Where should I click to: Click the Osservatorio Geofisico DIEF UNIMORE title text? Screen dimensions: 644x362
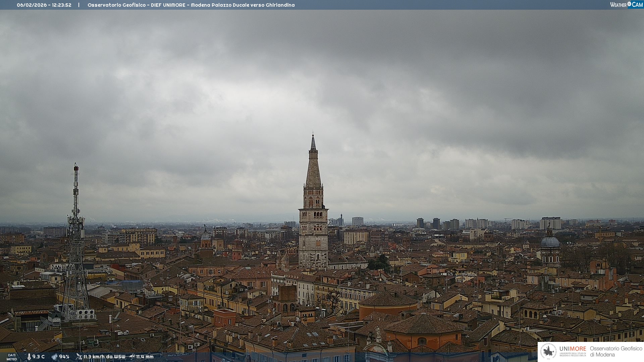pyautogui.click(x=191, y=5)
